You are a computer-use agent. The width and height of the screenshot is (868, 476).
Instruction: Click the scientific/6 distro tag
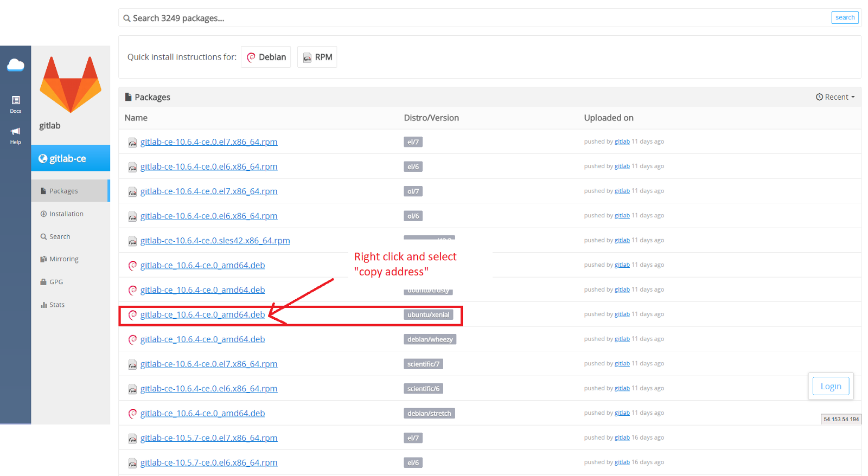pyautogui.click(x=424, y=389)
